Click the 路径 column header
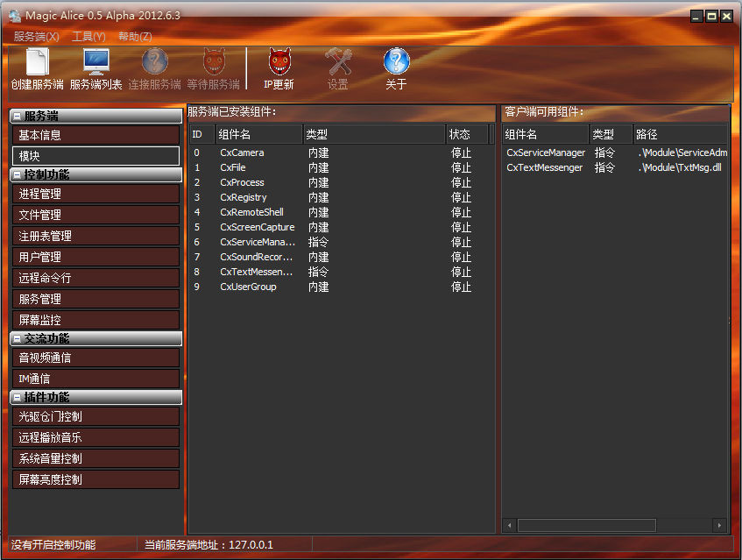 [x=681, y=134]
